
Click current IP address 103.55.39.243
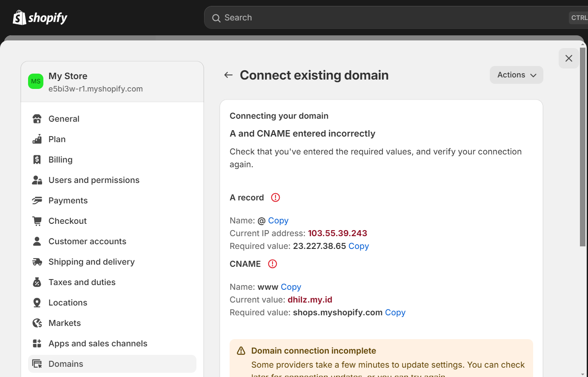338,233
